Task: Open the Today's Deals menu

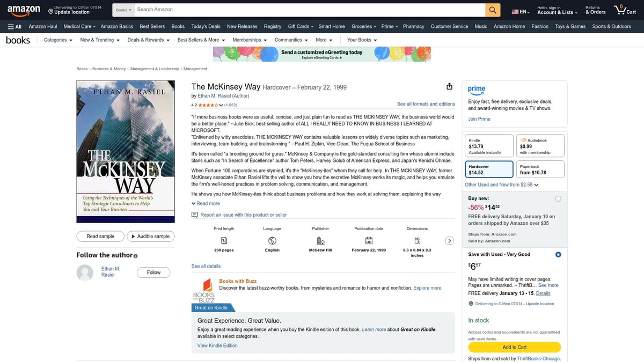Action: click(206, 26)
